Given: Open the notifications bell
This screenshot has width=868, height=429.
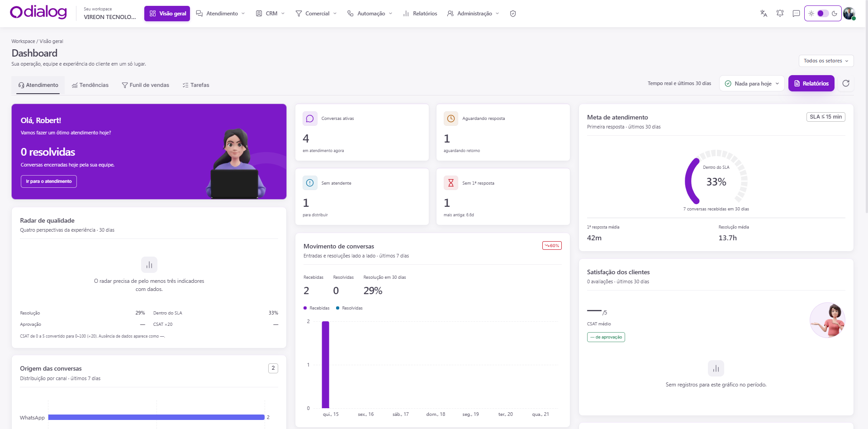Looking at the screenshot, I should coord(780,14).
